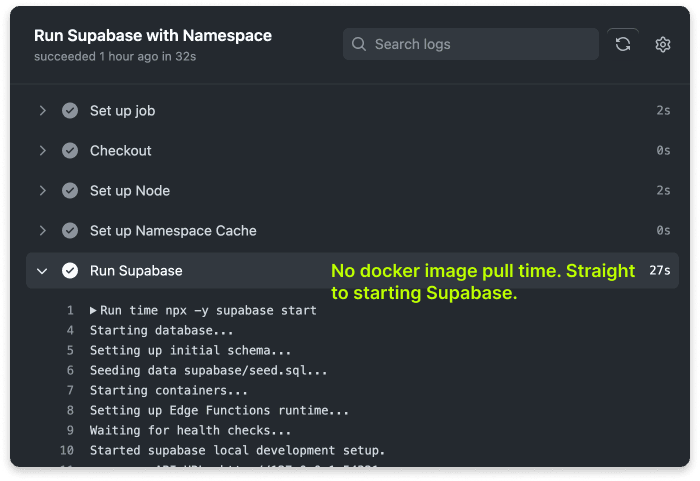The height and width of the screenshot is (481, 700).
Task: Expand the Set up job step
Action: point(42,110)
